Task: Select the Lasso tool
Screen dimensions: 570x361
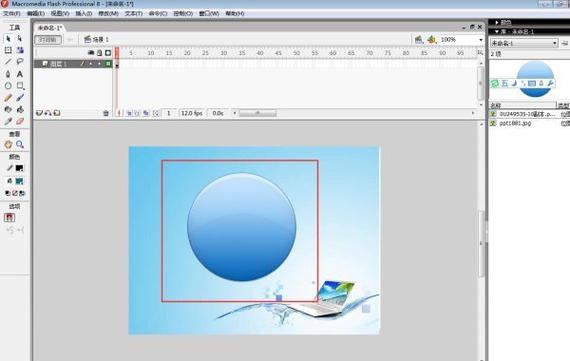Action: pyautogui.click(x=20, y=62)
